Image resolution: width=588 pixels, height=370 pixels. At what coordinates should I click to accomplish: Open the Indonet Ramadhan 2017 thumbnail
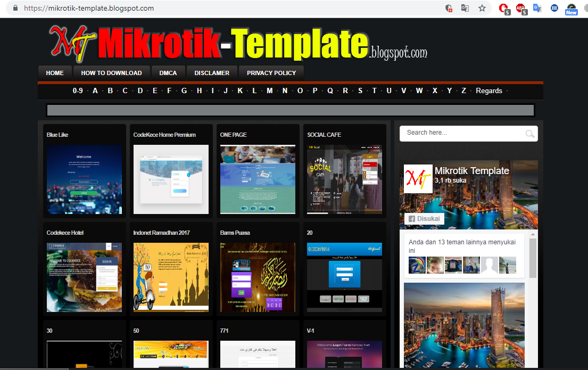[x=171, y=277]
